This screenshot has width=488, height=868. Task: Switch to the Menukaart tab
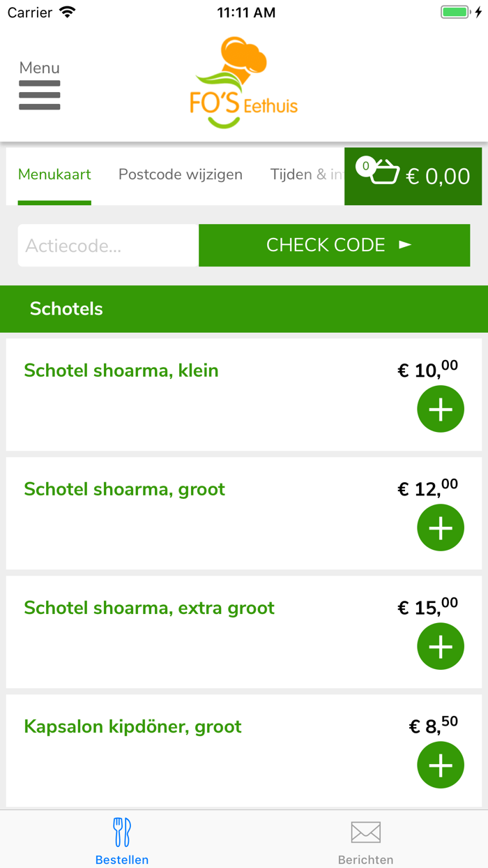[x=54, y=174]
